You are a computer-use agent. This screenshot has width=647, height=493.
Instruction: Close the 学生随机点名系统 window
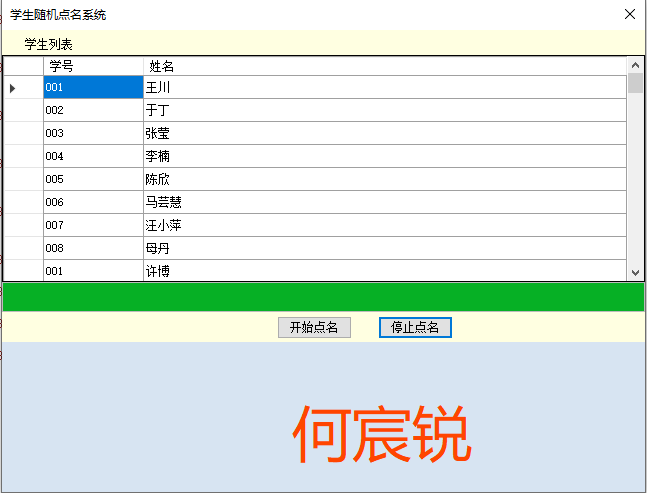[x=630, y=14]
